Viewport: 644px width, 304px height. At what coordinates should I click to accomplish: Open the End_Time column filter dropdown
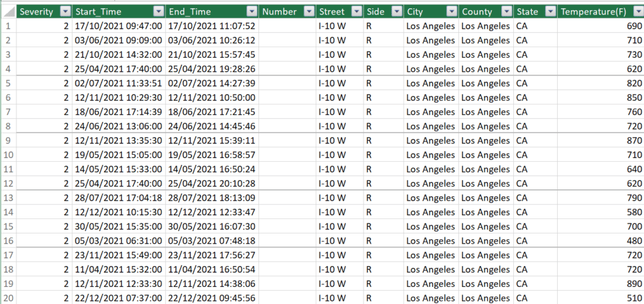(x=252, y=12)
